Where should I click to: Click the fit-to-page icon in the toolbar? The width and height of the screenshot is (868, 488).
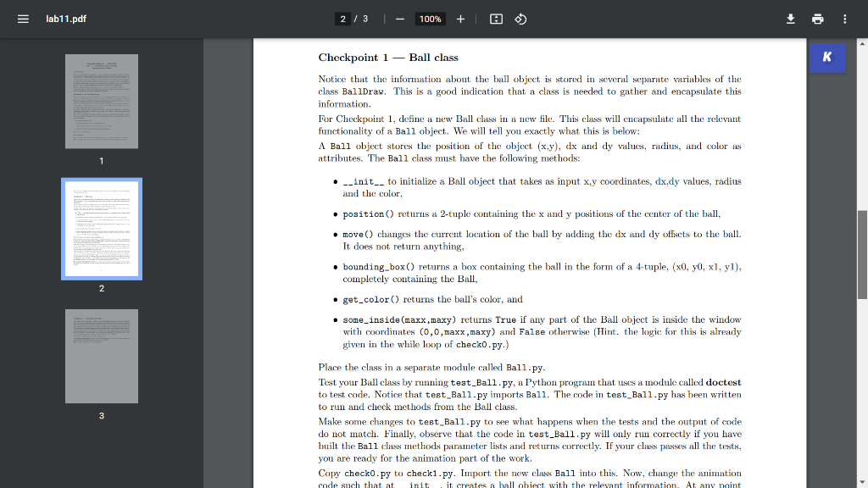pos(496,18)
